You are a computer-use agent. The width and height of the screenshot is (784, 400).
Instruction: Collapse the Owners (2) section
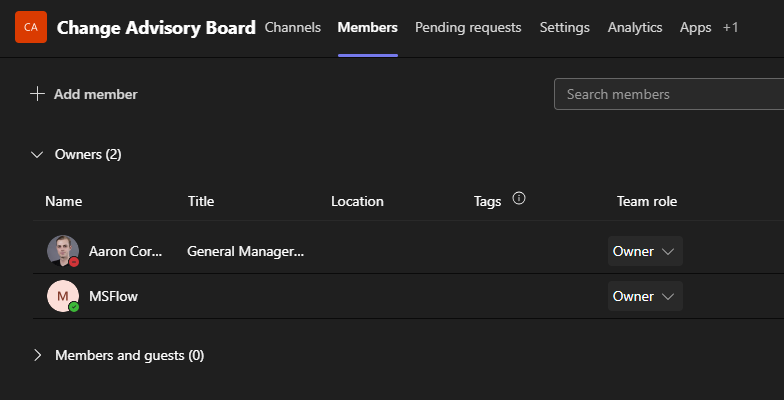[38, 155]
